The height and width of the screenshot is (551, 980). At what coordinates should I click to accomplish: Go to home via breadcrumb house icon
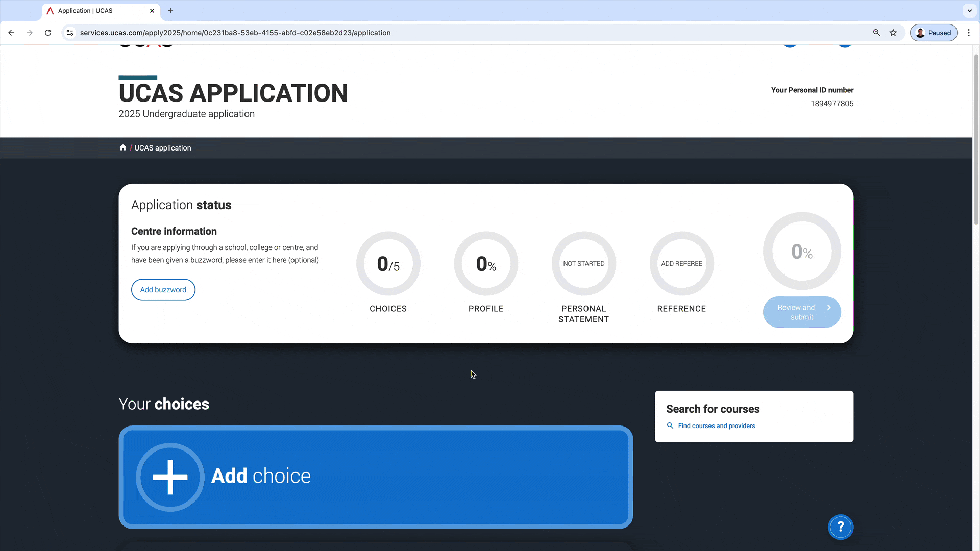point(122,147)
